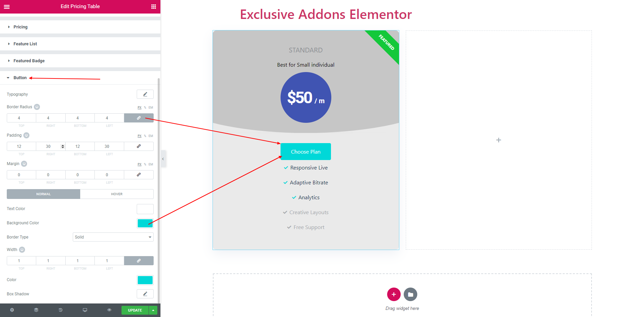Viewport: 644px width, 317px height.
Task: Open the settings gear in bottom bar
Action: pos(12,310)
